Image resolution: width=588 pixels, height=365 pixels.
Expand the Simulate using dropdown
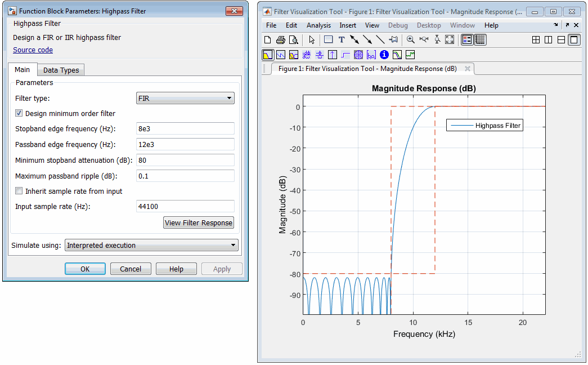tap(151, 245)
